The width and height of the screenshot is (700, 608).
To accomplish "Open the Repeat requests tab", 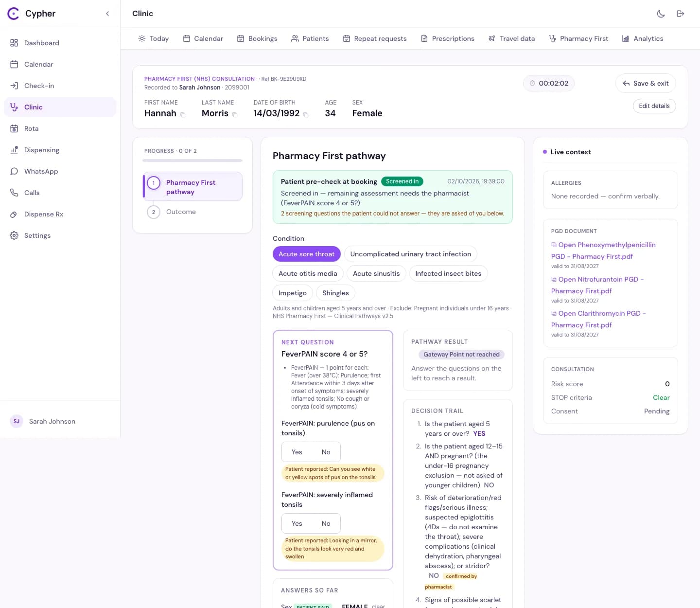I will pos(375,38).
